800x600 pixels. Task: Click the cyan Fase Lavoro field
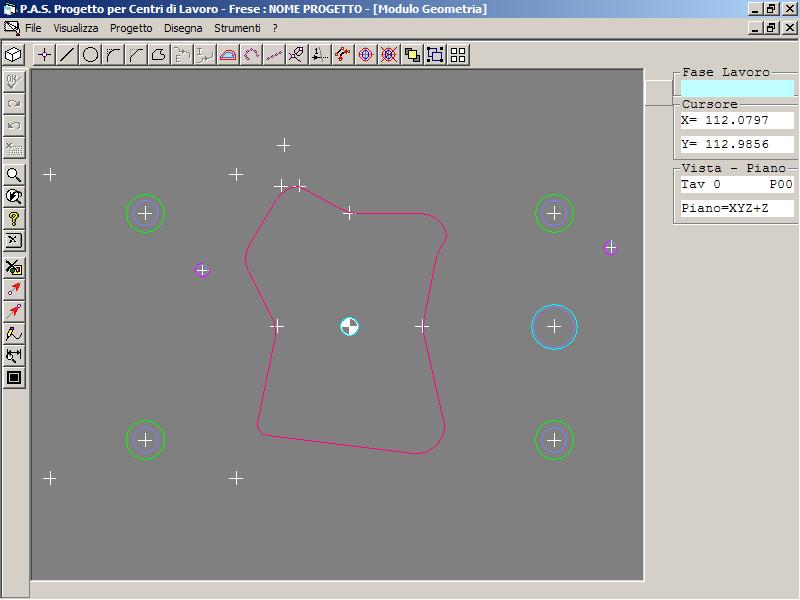[737, 88]
